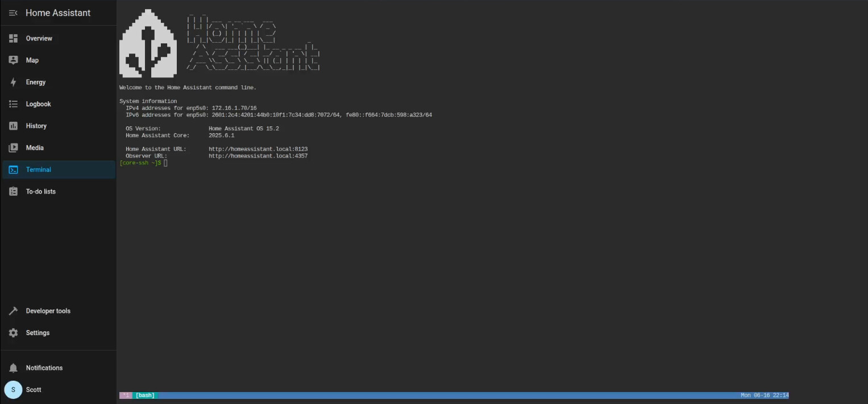Focus the terminal command prompt cursor
The image size is (868, 404).
(x=166, y=163)
